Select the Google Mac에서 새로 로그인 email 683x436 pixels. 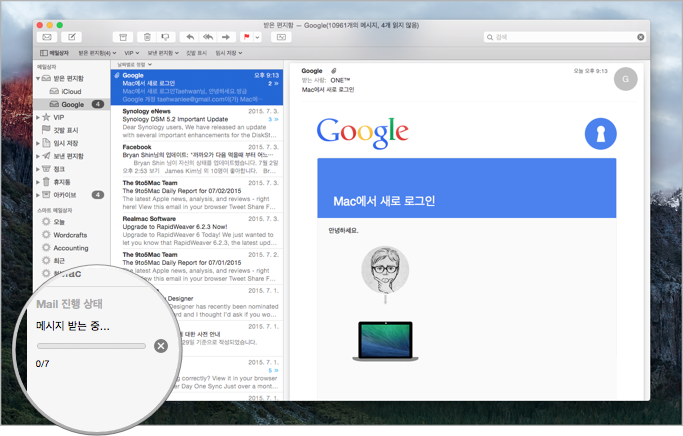197,87
